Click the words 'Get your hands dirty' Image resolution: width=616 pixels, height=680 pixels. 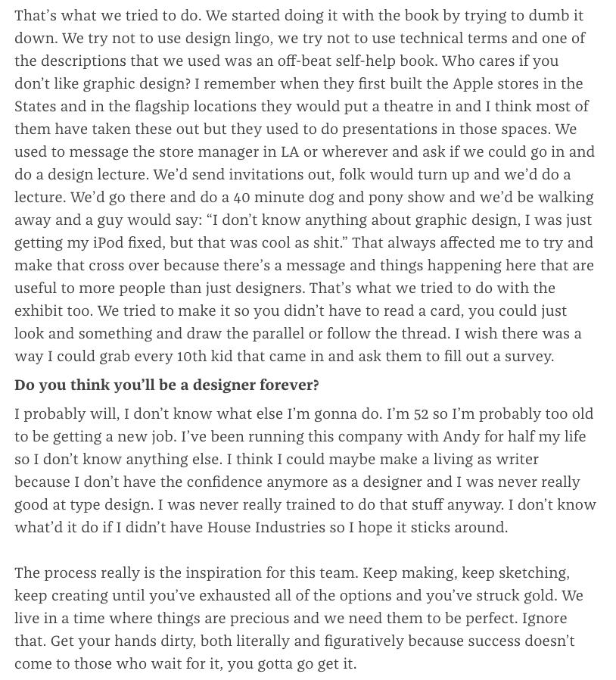click(x=123, y=641)
